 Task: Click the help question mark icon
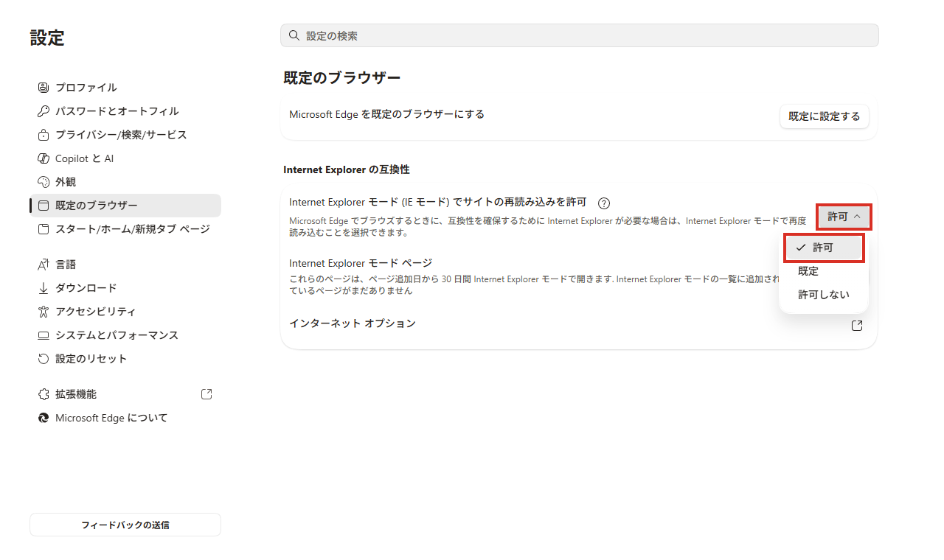604,203
